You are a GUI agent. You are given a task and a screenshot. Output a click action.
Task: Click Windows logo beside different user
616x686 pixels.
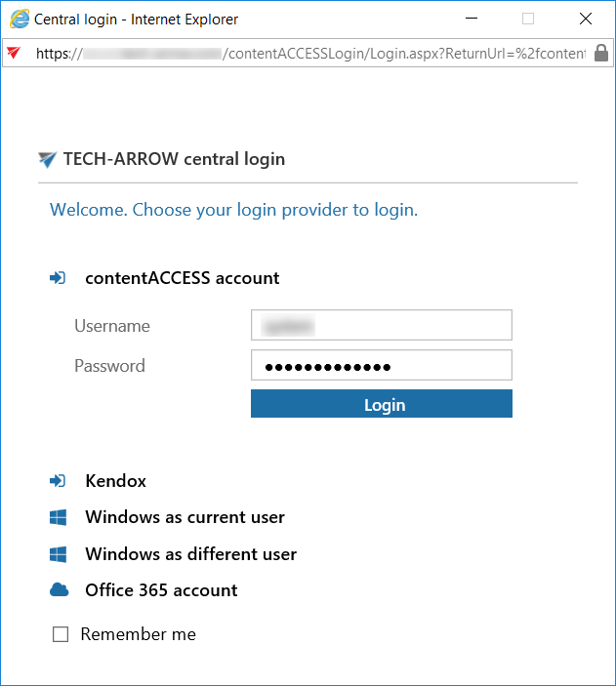(58, 554)
